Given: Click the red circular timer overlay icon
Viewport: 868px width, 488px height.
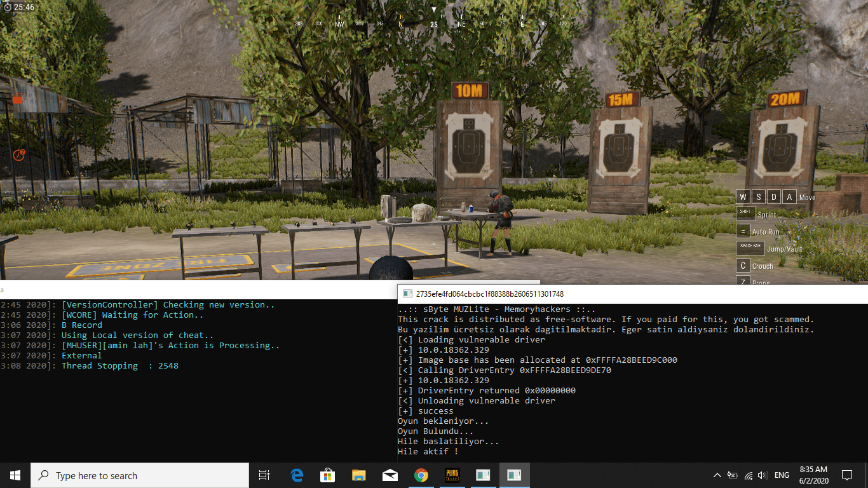Looking at the screenshot, I should [19, 154].
